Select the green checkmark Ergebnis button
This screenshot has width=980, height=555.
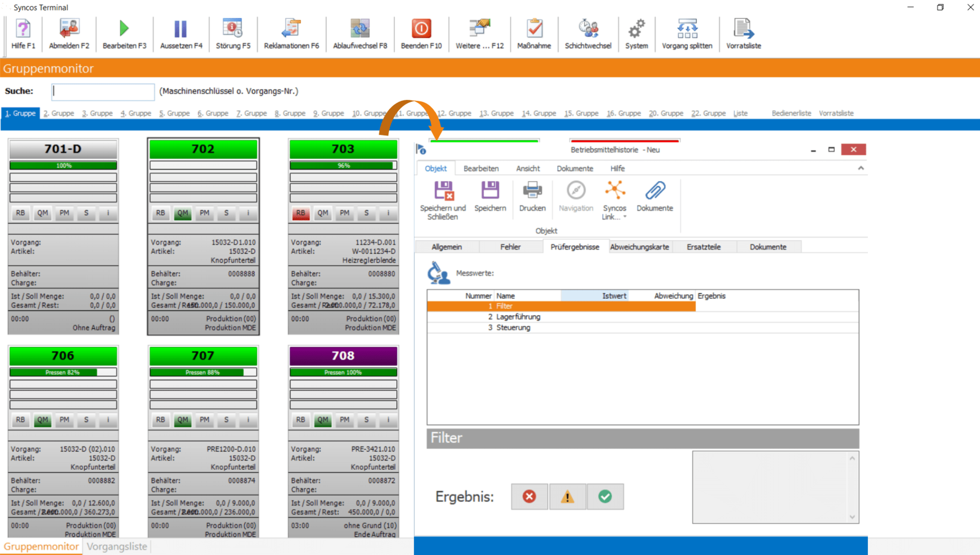(605, 497)
